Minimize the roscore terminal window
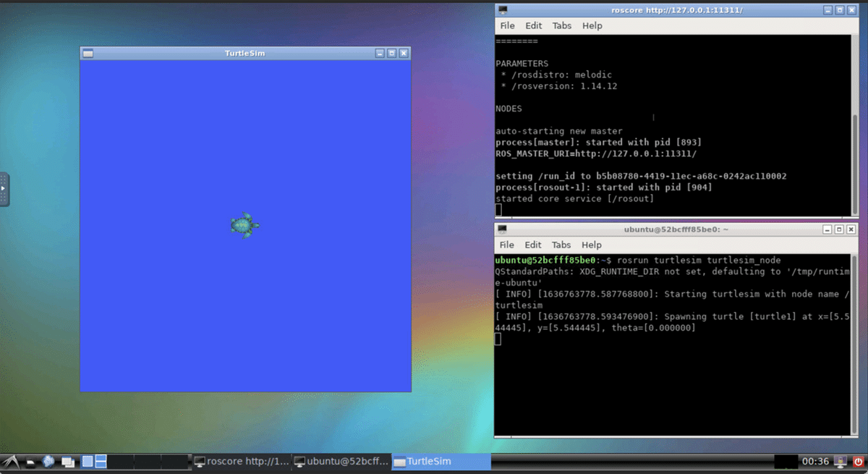Viewport: 868px width, 474px height. (827, 10)
